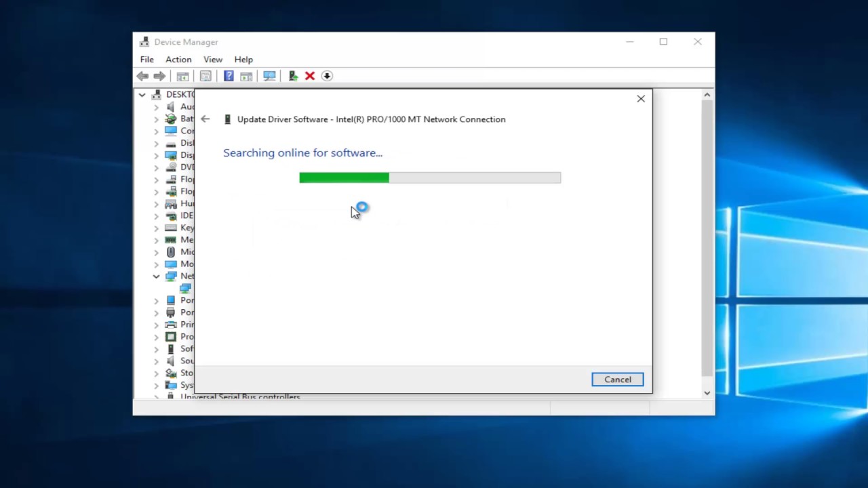Click the Uninstall device red X icon
Viewport: 868px width, 488px height.
pyautogui.click(x=309, y=75)
